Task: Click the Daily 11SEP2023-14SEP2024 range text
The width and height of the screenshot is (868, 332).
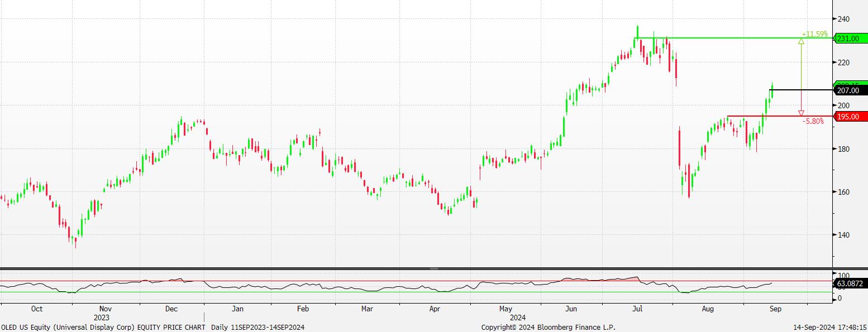Action: coord(257,327)
